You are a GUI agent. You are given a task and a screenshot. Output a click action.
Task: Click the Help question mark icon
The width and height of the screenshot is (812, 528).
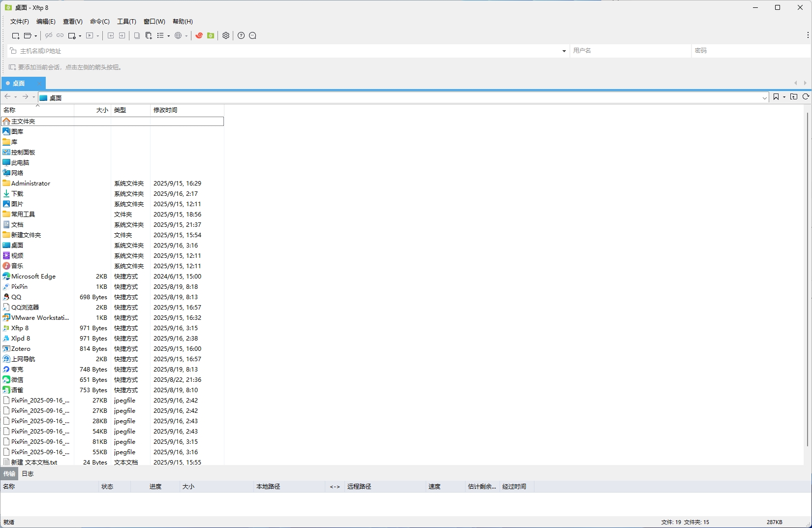pyautogui.click(x=241, y=35)
